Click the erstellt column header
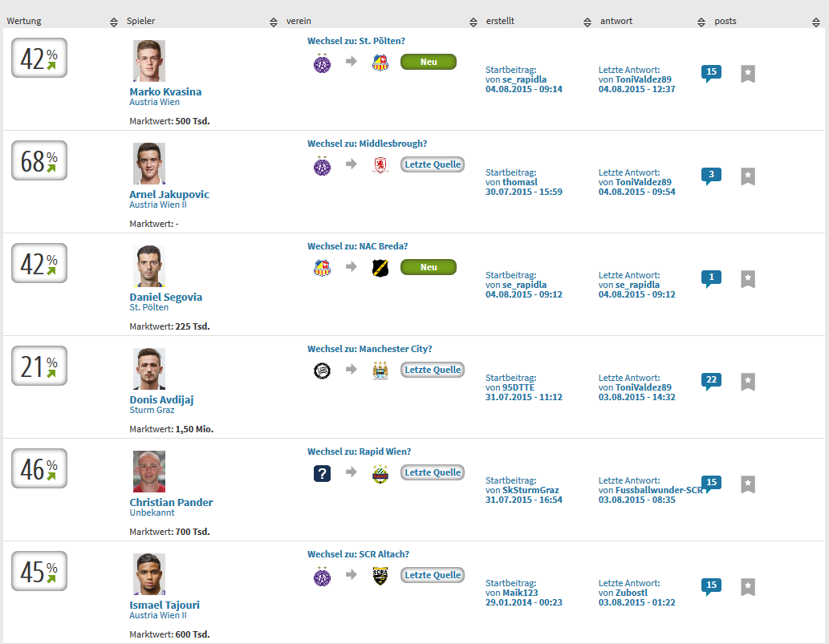This screenshot has width=829, height=644. point(500,21)
